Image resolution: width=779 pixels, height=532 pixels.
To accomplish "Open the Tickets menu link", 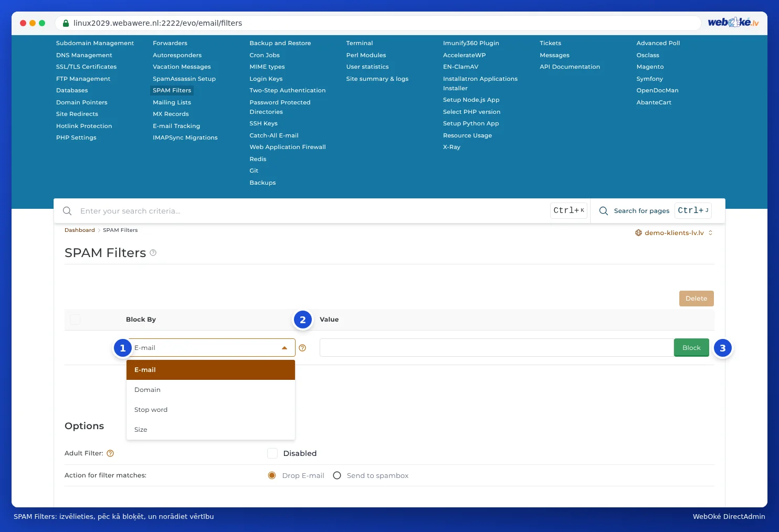I will point(550,43).
